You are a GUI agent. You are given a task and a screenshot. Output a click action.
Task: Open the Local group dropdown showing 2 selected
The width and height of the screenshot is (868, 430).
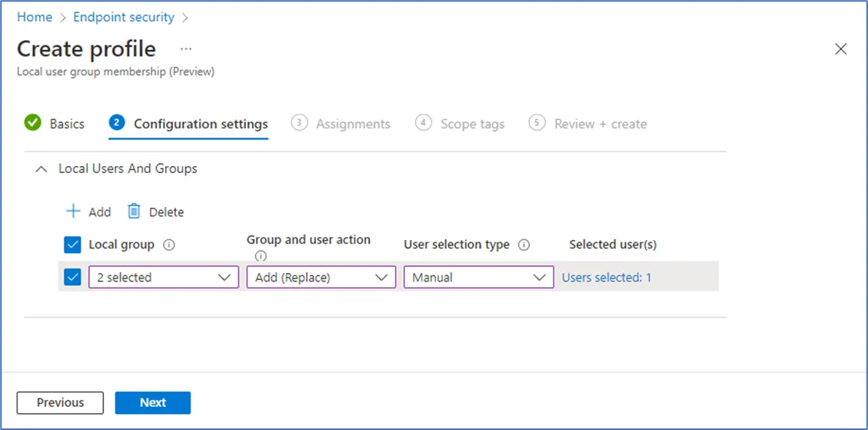[164, 277]
